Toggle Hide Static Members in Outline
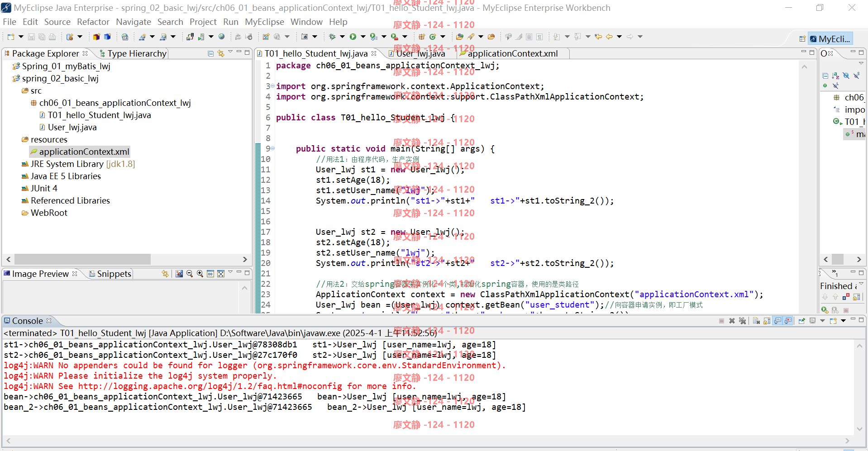The height and width of the screenshot is (451, 868). (x=856, y=76)
